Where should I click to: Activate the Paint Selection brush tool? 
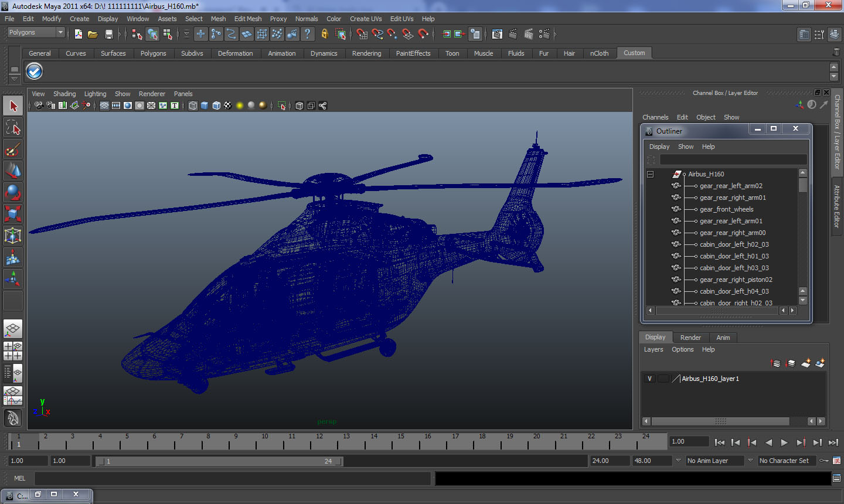tap(13, 149)
